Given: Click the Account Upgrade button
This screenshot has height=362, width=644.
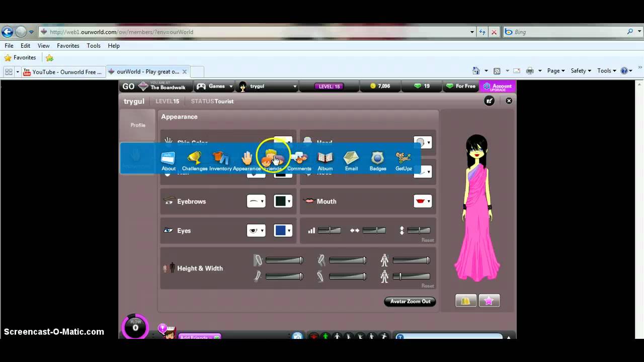Looking at the screenshot, I should tap(498, 86).
